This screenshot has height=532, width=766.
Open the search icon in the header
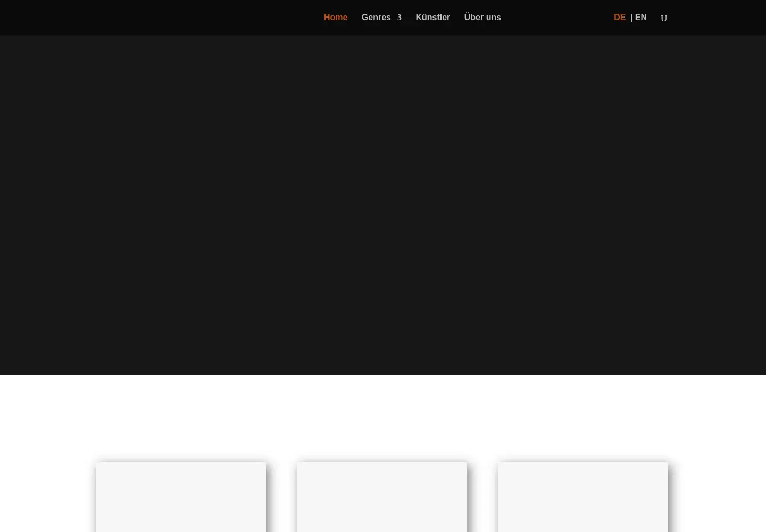pyautogui.click(x=664, y=18)
